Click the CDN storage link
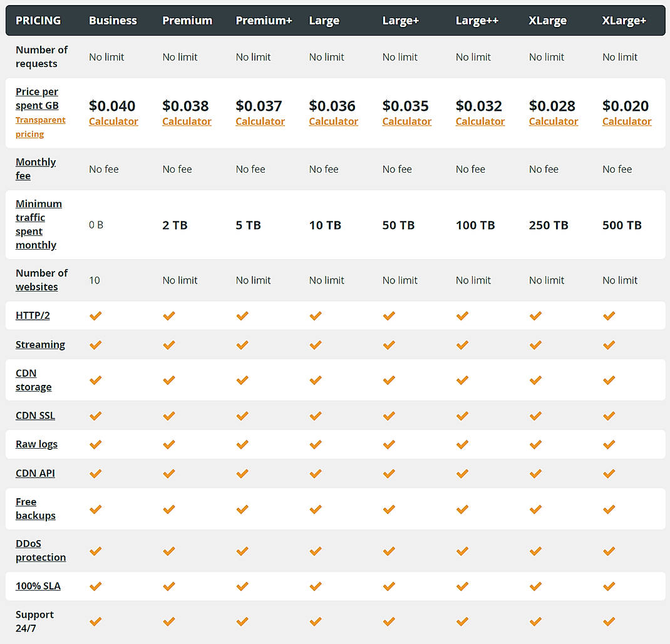 click(34, 380)
